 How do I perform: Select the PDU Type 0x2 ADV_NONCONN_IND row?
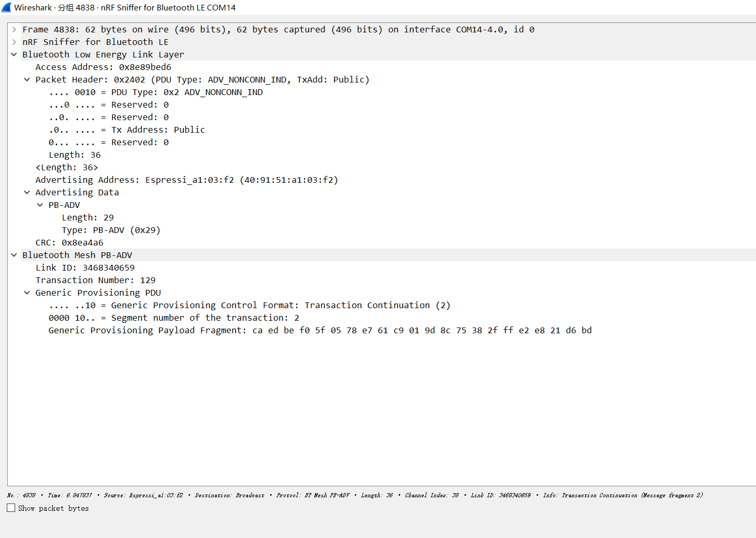point(156,92)
